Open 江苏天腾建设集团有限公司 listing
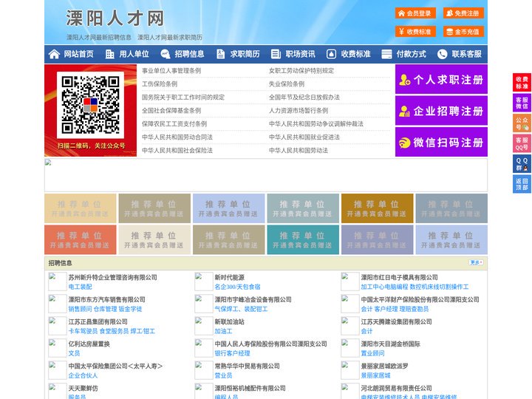This screenshot has width=532, height=399. coord(396,321)
